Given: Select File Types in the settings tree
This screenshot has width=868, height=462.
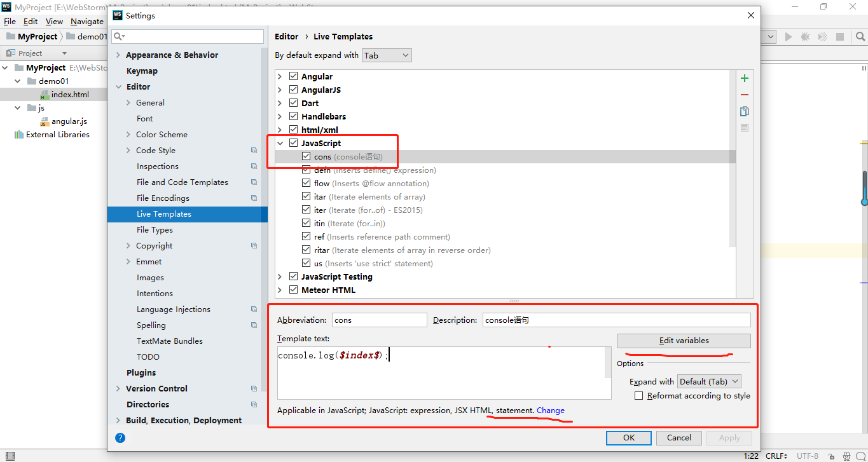Looking at the screenshot, I should tap(155, 230).
